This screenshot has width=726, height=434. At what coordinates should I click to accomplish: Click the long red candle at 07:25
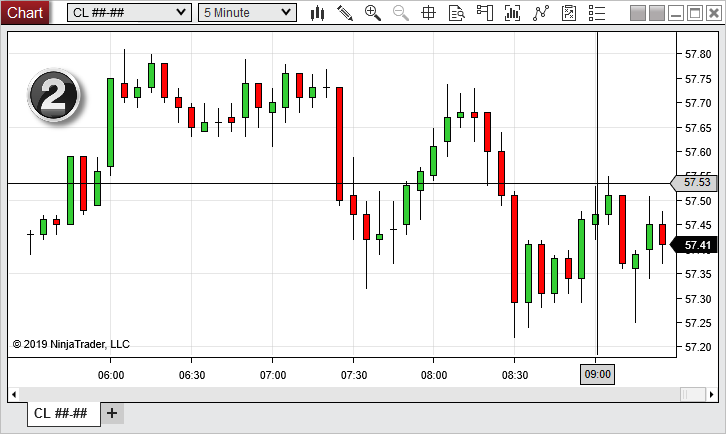[x=339, y=144]
